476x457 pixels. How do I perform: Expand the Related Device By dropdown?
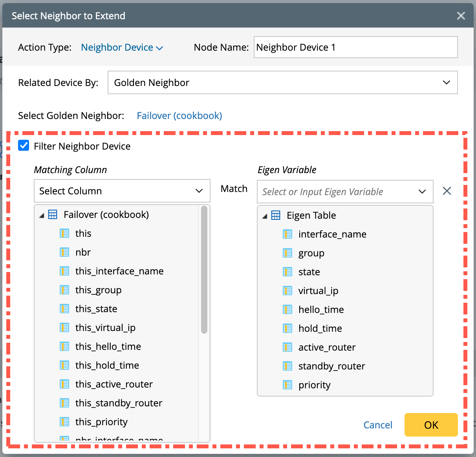point(282,82)
